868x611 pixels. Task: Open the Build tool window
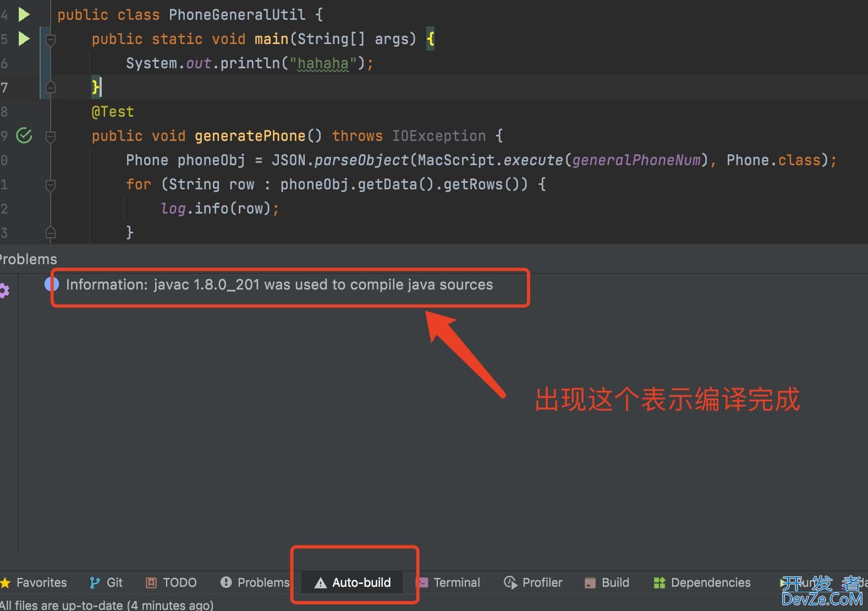tap(607, 582)
